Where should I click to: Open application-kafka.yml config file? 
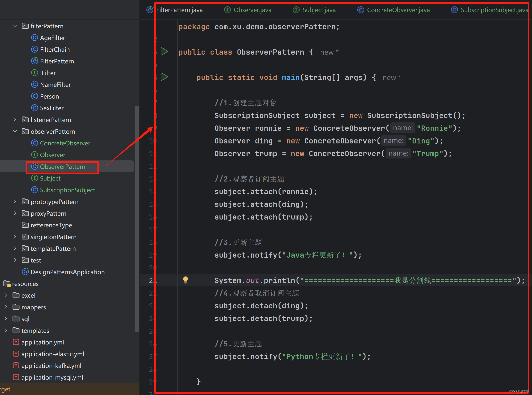(x=51, y=366)
